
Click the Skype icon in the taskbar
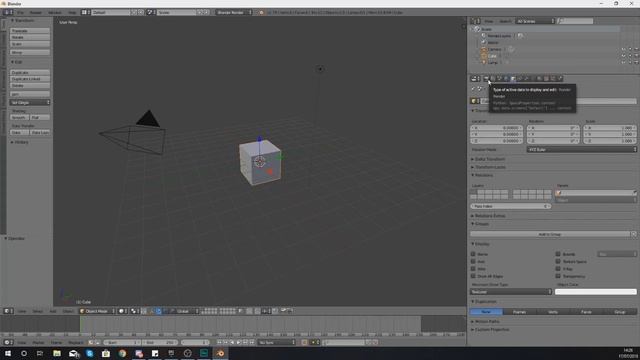tap(89, 353)
